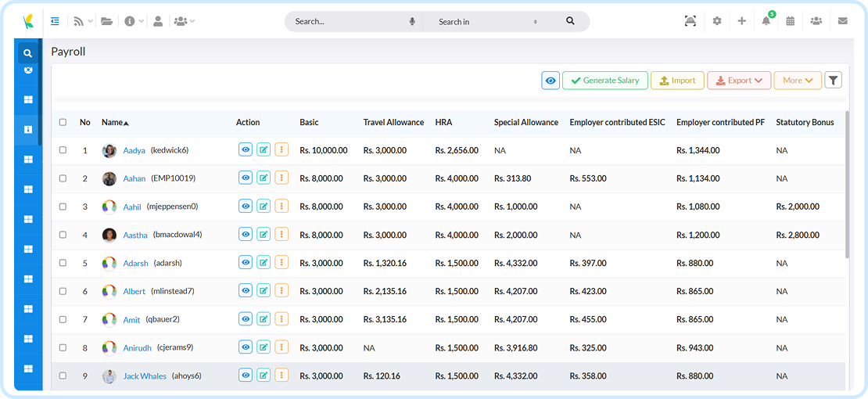
Task: Open the RSS feed icon
Action: click(79, 21)
